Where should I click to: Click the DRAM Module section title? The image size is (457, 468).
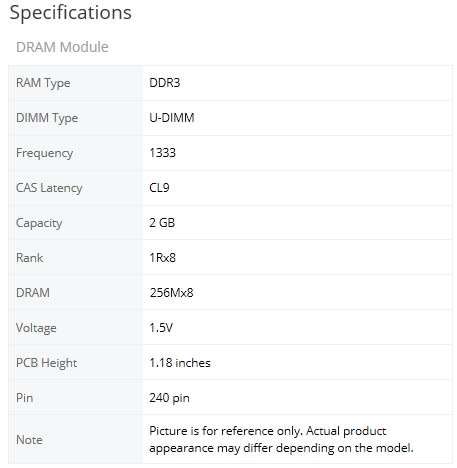[62, 47]
